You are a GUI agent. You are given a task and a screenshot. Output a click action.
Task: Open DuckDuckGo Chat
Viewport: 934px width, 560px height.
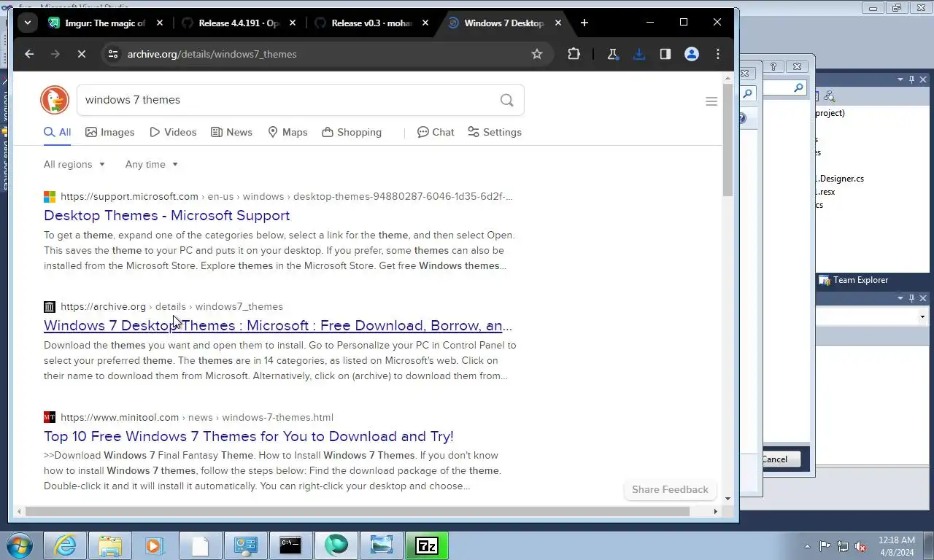pos(436,132)
